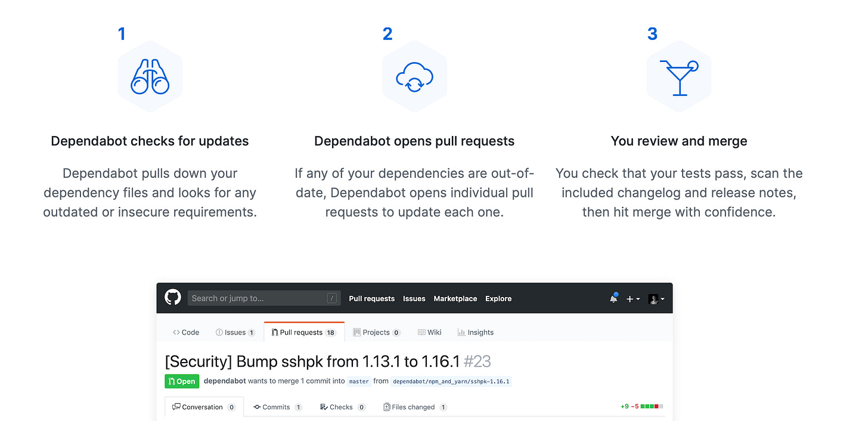Click the slash shortcut key icon in search
Viewport: 868px width, 421px height.
pyautogui.click(x=331, y=298)
